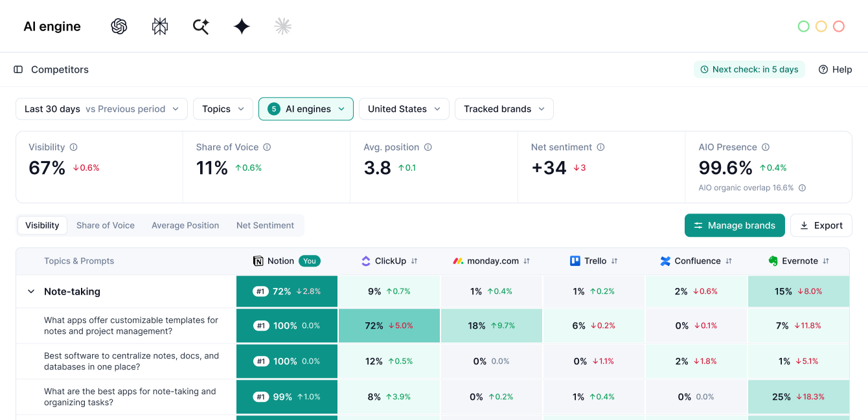Switch to the Visibility tab
Image resolution: width=868 pixels, height=420 pixels.
42,225
